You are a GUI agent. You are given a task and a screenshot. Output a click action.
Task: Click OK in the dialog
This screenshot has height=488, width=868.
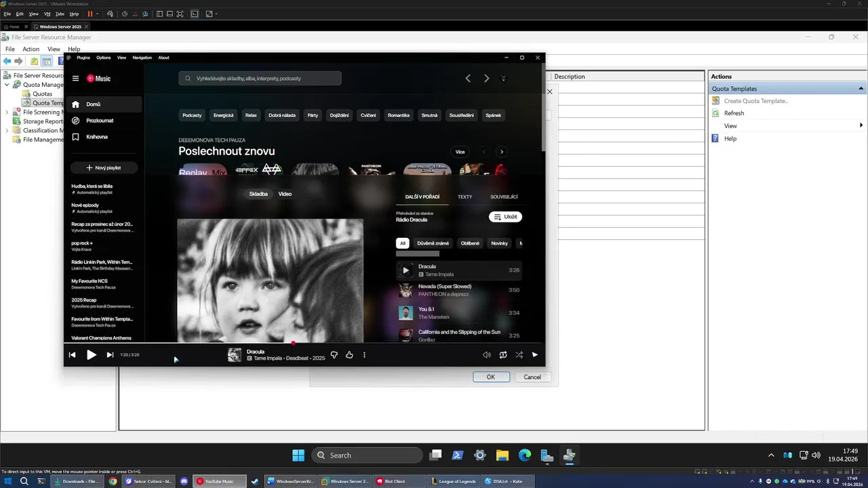pyautogui.click(x=491, y=377)
